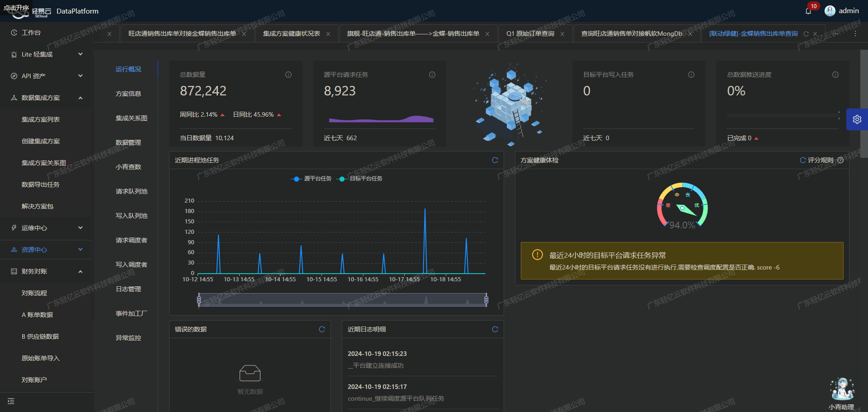Open the blue settings gear button

pyautogui.click(x=857, y=119)
